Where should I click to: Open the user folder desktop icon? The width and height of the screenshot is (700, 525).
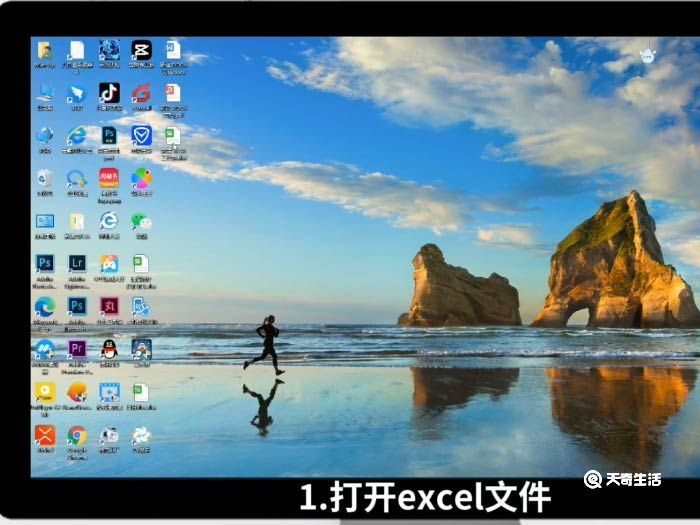pos(45,50)
